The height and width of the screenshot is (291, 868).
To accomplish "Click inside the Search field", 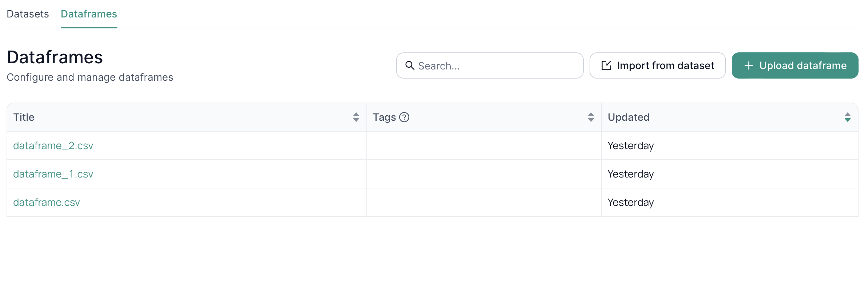I will click(x=490, y=65).
